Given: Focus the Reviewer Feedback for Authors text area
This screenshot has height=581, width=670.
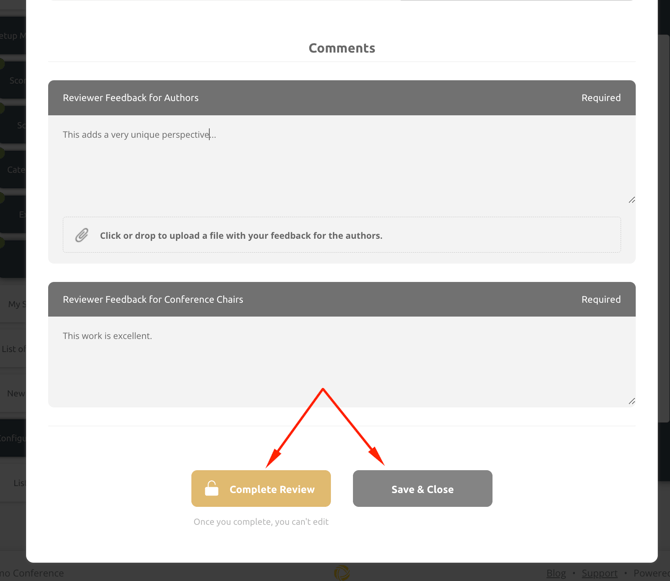Looking at the screenshot, I should coord(340,160).
